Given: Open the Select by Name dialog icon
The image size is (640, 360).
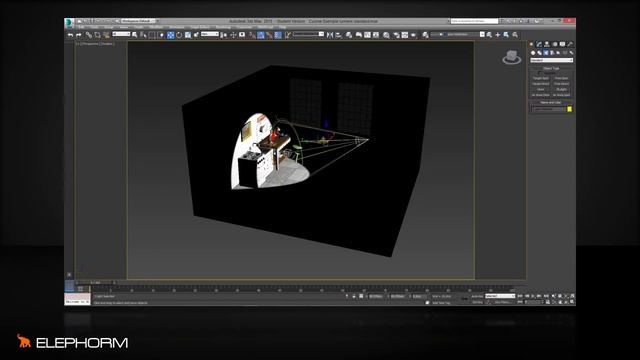Looking at the screenshot, I should pos(143,35).
